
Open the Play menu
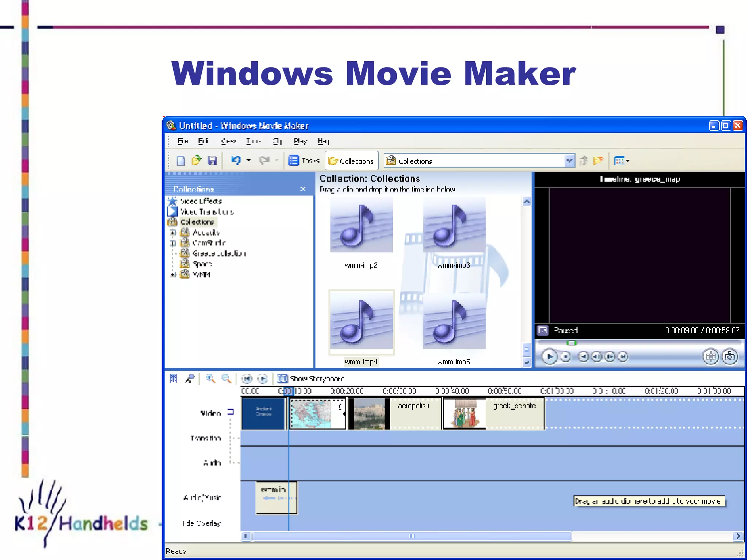click(300, 141)
